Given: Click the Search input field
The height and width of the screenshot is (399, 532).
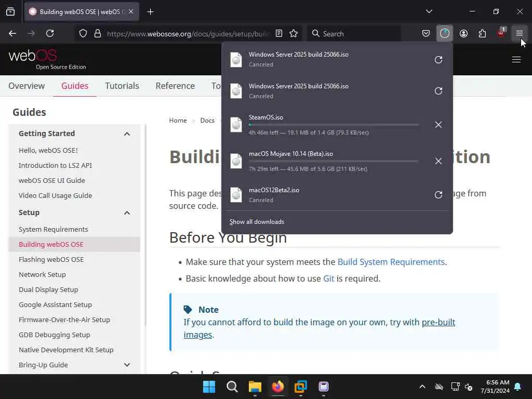Looking at the screenshot, I should 354,33.
